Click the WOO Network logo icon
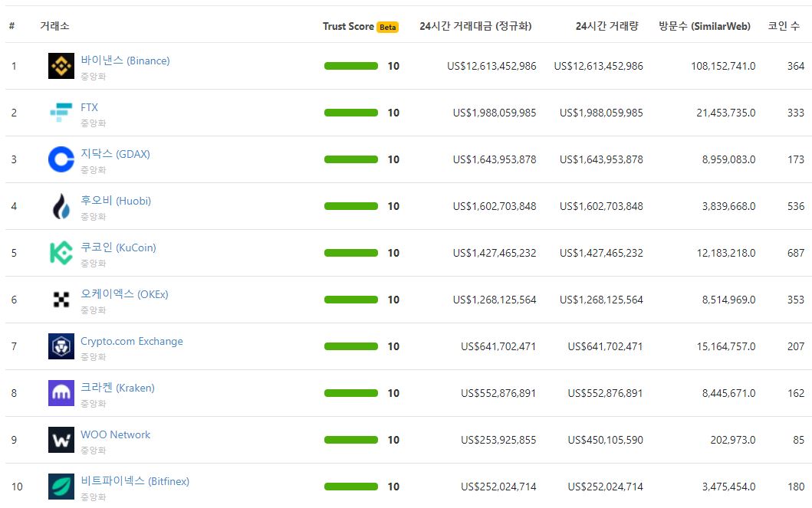The height and width of the screenshot is (508, 812). [61, 440]
